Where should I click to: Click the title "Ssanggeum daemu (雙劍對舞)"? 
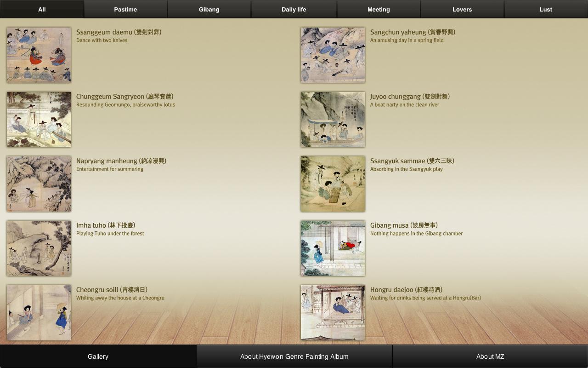pyautogui.click(x=119, y=32)
